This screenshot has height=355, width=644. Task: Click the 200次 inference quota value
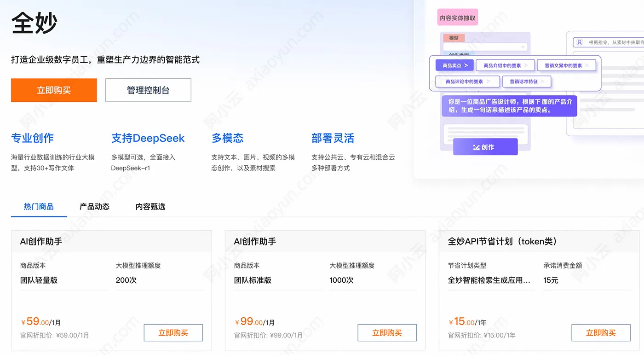coord(126,280)
